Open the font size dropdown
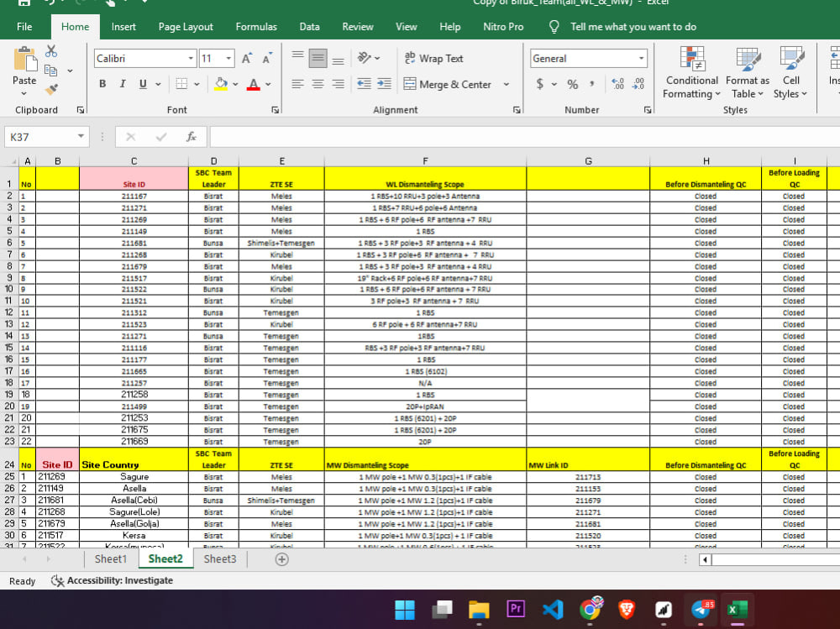 (x=228, y=59)
